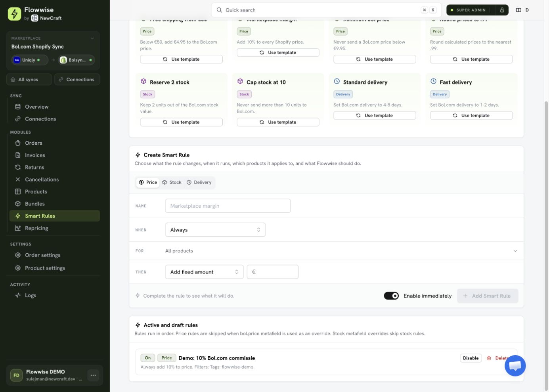
Task: Click the Fast delivery clock icon
Action: click(434, 81)
